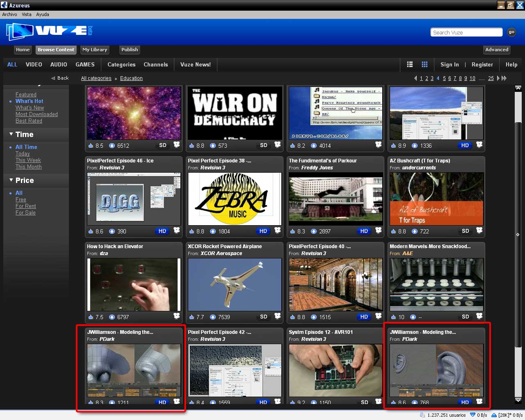Open the Archivo menu
Viewport: 525px width, 420px height.
coord(9,14)
